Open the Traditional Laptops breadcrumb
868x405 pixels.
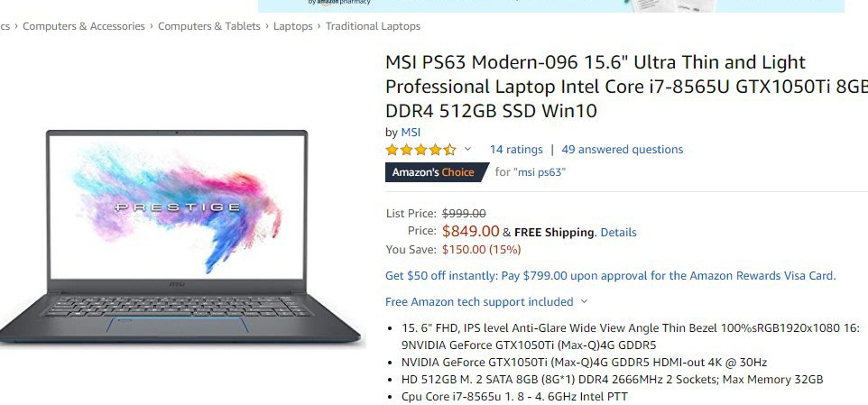point(374,26)
